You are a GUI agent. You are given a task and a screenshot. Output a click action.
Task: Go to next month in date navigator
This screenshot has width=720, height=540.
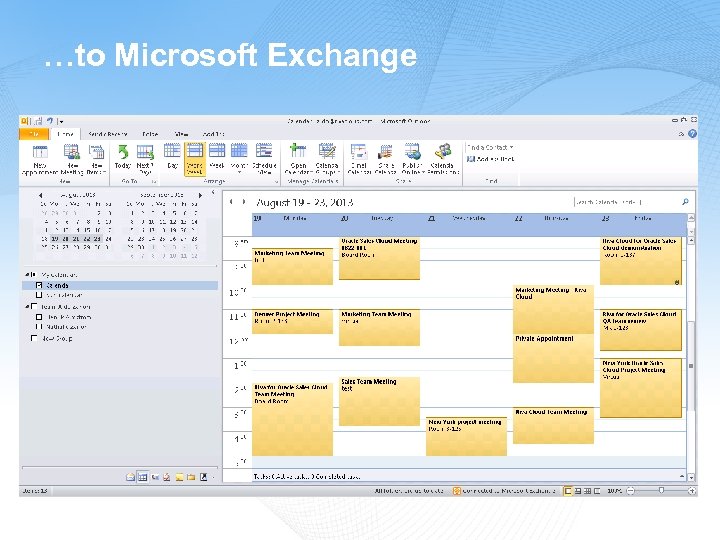click(x=200, y=195)
